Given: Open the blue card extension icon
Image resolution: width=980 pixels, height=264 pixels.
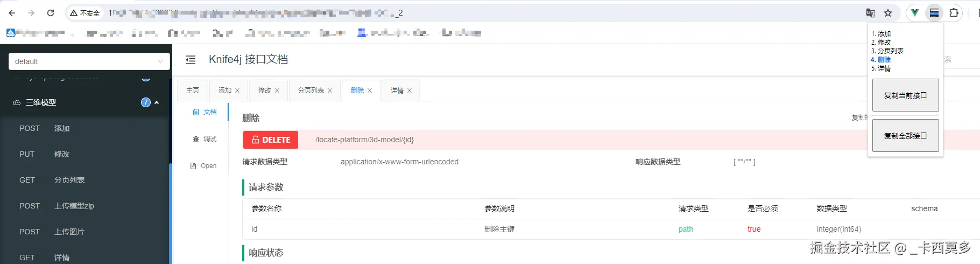Looking at the screenshot, I should point(934,13).
